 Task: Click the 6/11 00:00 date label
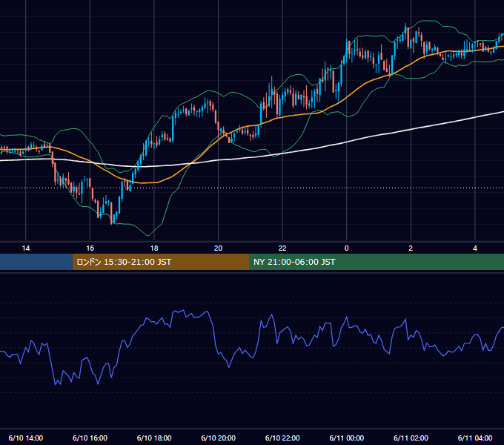(347, 438)
